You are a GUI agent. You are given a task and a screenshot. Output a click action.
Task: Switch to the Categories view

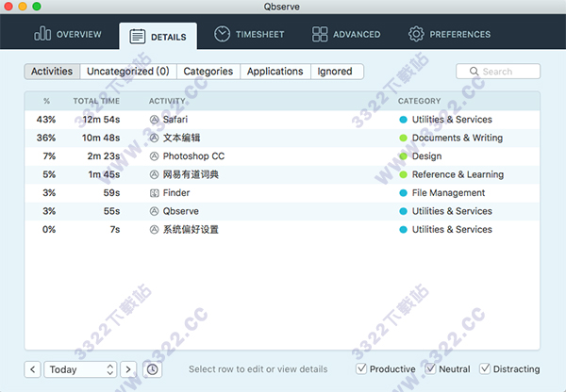click(208, 72)
